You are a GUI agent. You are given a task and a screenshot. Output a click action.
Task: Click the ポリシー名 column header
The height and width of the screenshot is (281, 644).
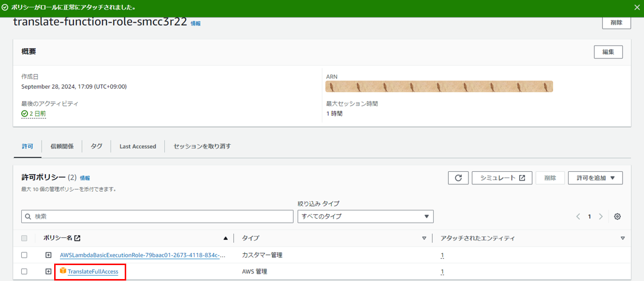(x=58, y=238)
